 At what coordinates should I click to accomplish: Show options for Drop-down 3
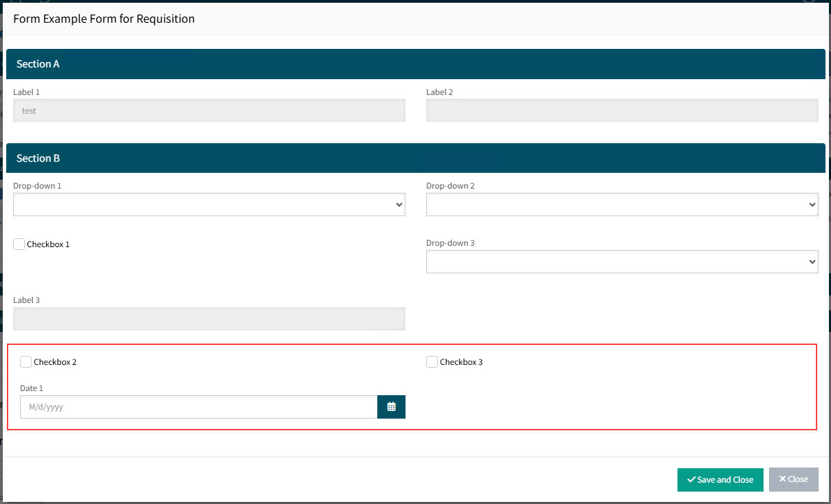pos(622,262)
